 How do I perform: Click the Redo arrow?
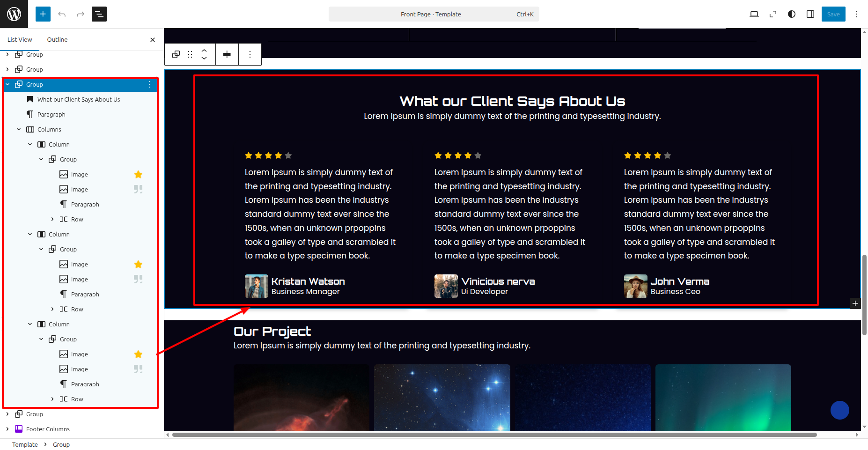tap(81, 14)
